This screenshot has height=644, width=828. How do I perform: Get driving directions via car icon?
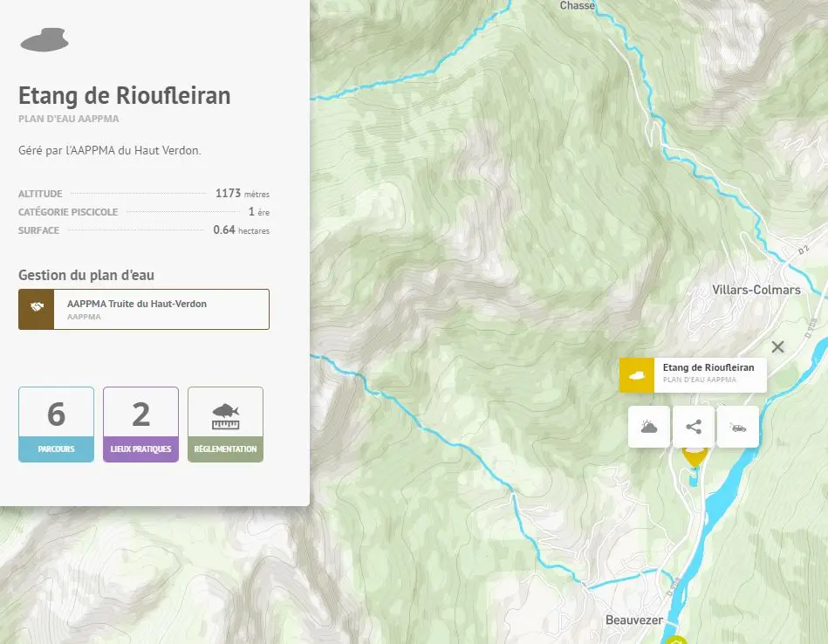point(738,427)
